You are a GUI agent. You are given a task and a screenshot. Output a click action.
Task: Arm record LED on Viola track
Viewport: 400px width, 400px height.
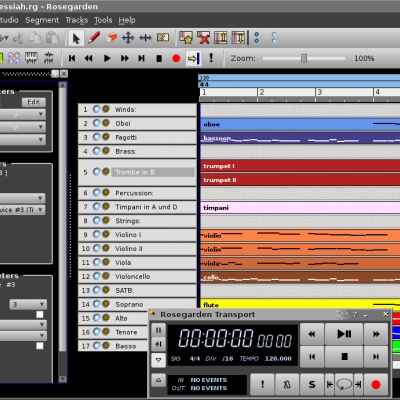tap(106, 262)
